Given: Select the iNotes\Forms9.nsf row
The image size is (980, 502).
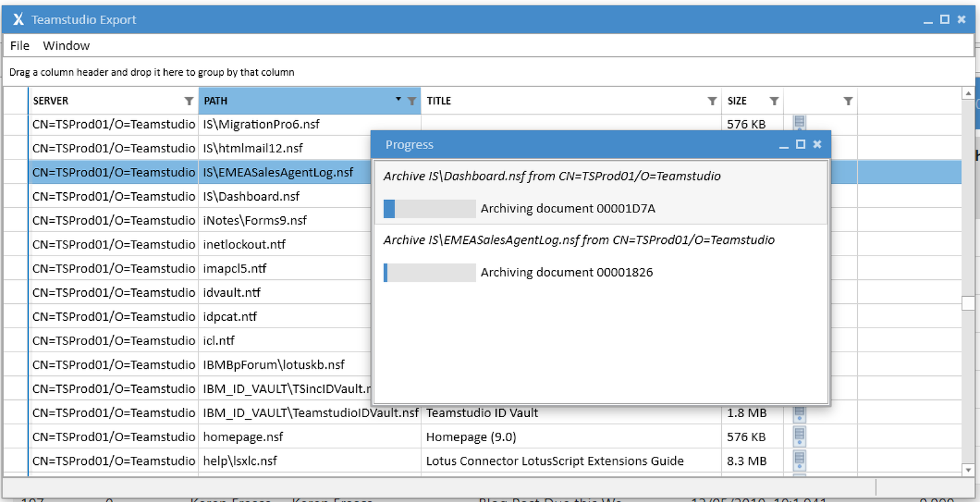Looking at the screenshot, I should 255,220.
